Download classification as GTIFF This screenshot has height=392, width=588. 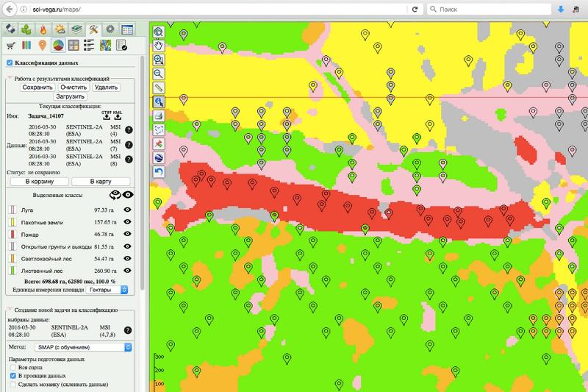[x=106, y=115]
